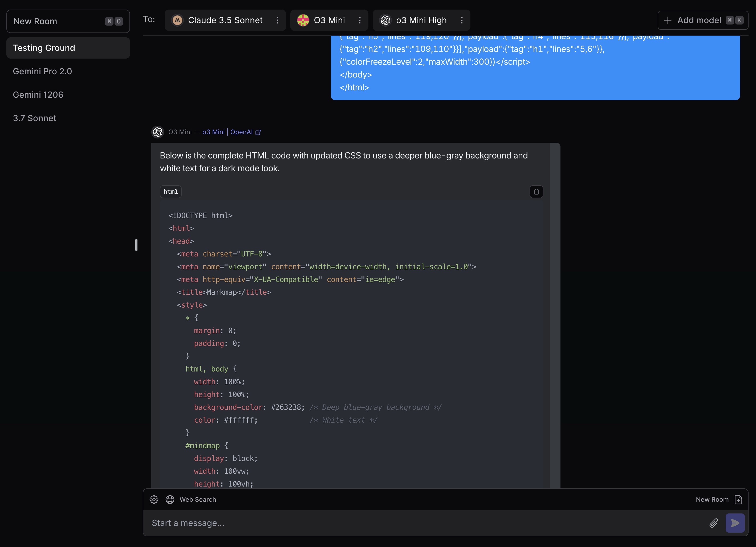Click the new room document-plus icon
This screenshot has width=756, height=547.
[738, 499]
